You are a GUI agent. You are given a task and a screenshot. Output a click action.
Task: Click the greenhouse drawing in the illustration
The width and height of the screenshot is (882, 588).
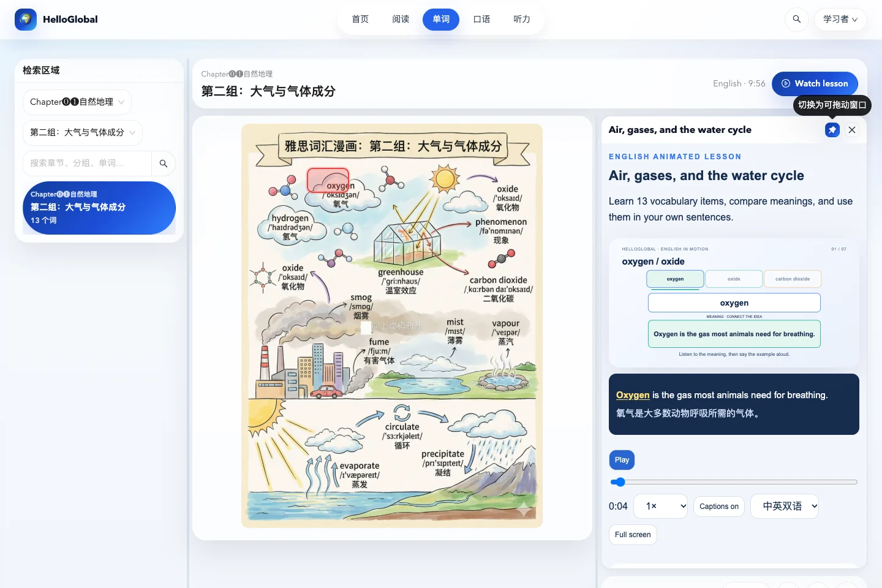407,244
